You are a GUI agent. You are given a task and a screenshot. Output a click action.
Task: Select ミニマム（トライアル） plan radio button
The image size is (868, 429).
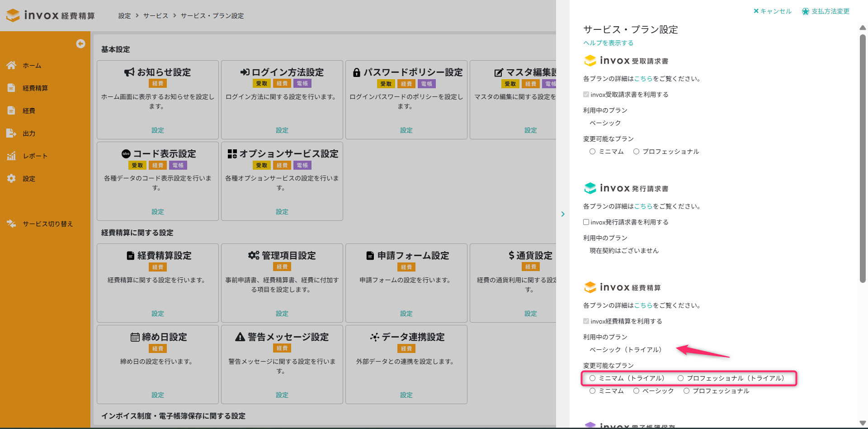point(592,378)
